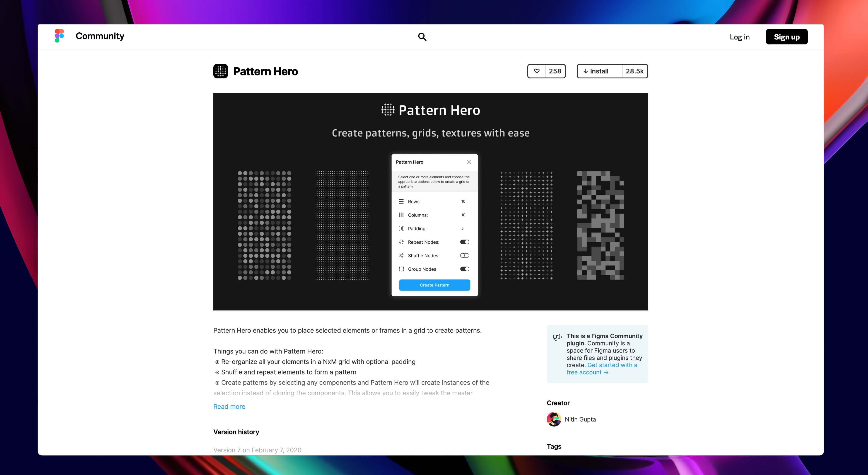Viewport: 868px width, 475px height.
Task: Click the Rows value field
Action: tap(463, 202)
